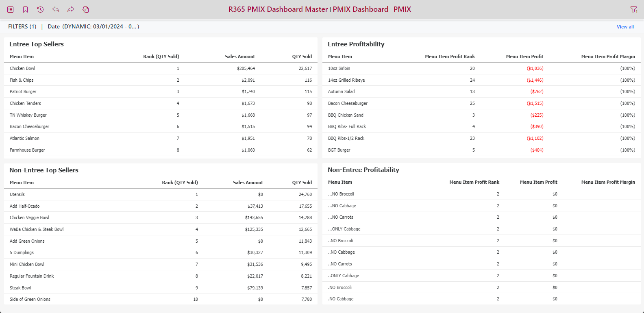Redo with the forward arrow icon
Screen dimensions: 644x313
coord(71,9)
